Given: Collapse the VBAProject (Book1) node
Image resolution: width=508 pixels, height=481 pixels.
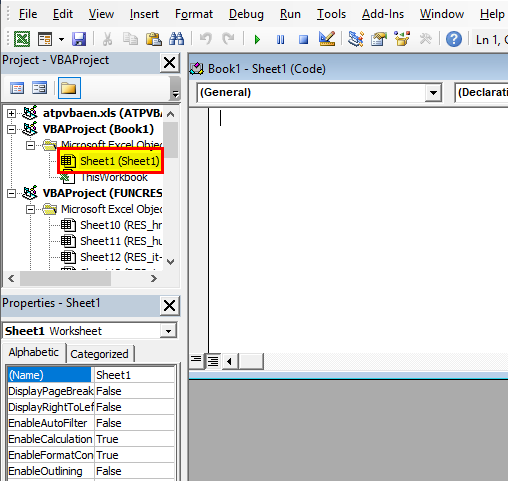Looking at the screenshot, I should (x=11, y=129).
